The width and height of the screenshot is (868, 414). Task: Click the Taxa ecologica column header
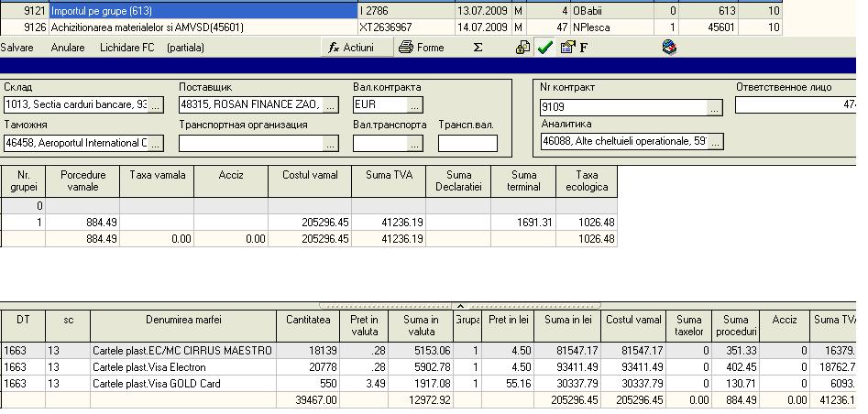(x=587, y=181)
